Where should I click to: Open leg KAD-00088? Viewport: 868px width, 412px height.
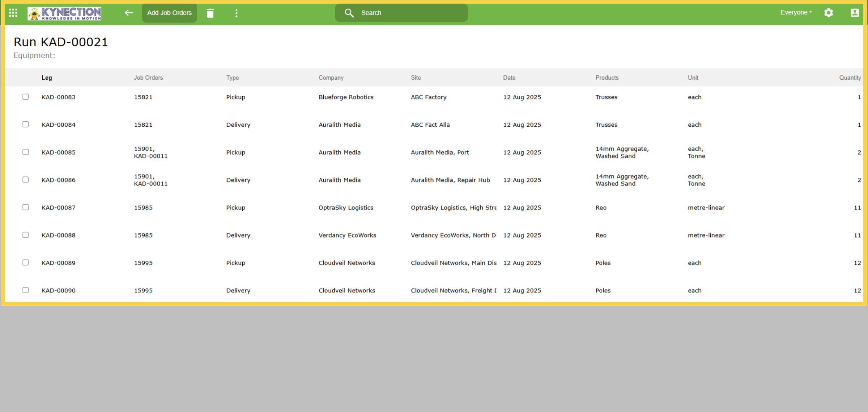[x=59, y=235]
